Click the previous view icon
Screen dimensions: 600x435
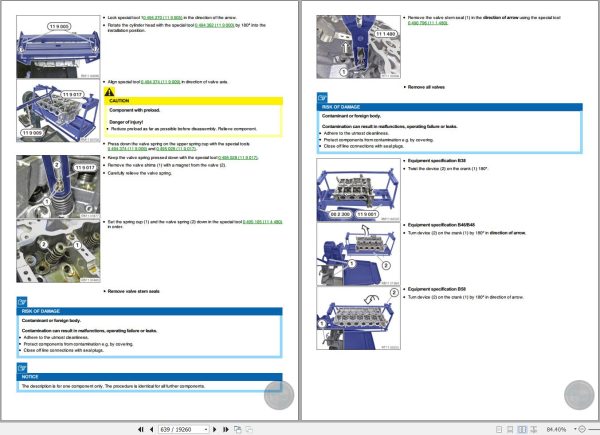pos(238,430)
